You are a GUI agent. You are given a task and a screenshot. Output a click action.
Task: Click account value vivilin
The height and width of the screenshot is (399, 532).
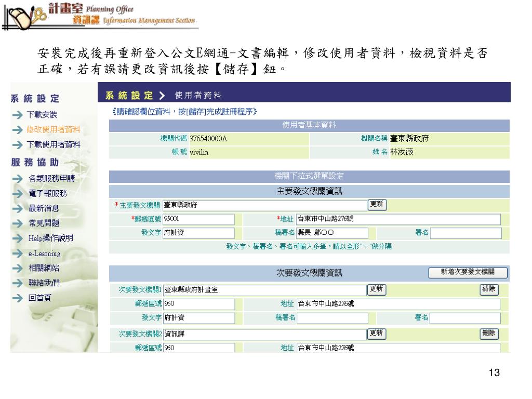199,152
